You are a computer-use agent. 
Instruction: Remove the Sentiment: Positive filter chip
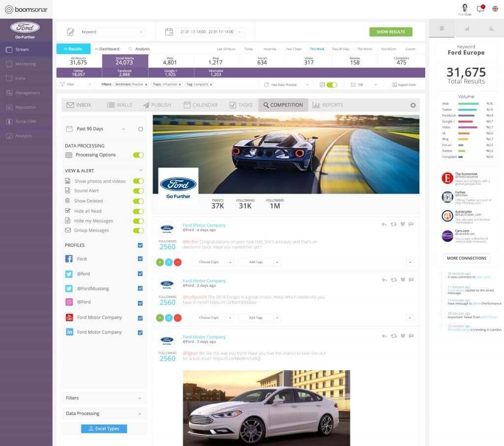pyautogui.click(x=146, y=85)
